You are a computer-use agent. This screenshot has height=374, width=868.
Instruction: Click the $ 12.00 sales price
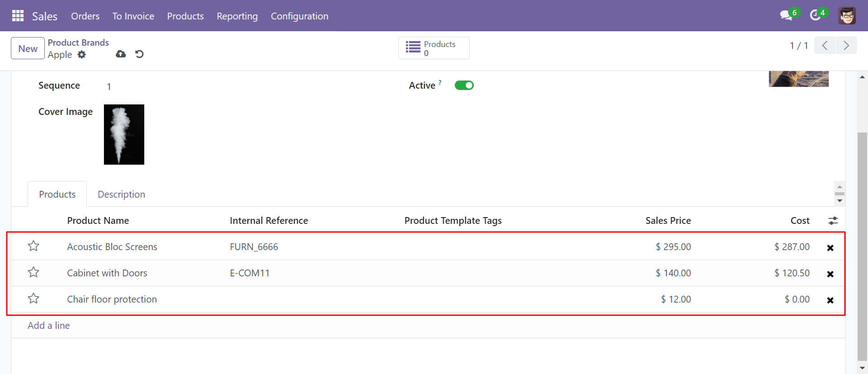coord(676,299)
